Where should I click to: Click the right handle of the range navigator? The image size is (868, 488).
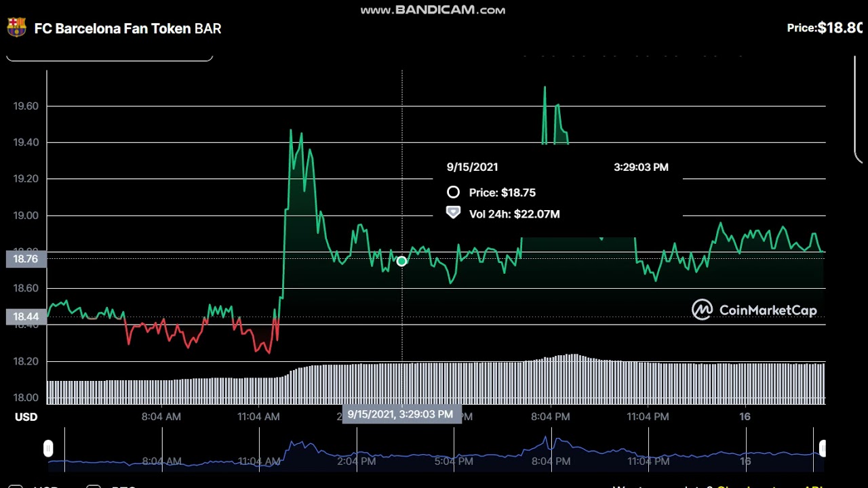pos(822,448)
